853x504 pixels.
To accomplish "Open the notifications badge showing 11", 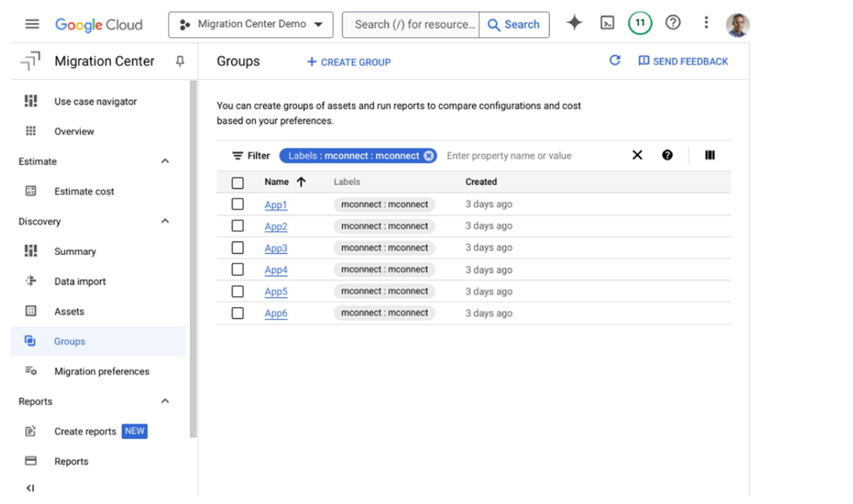I will click(x=640, y=24).
